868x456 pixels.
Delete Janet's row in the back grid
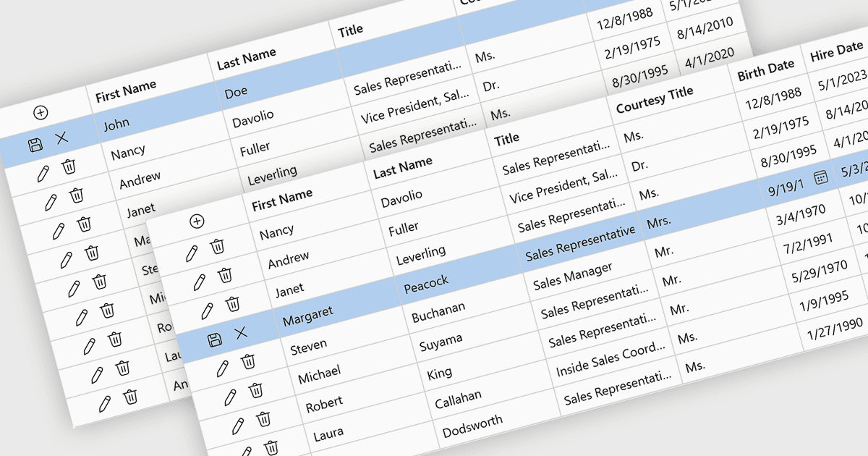85,224
